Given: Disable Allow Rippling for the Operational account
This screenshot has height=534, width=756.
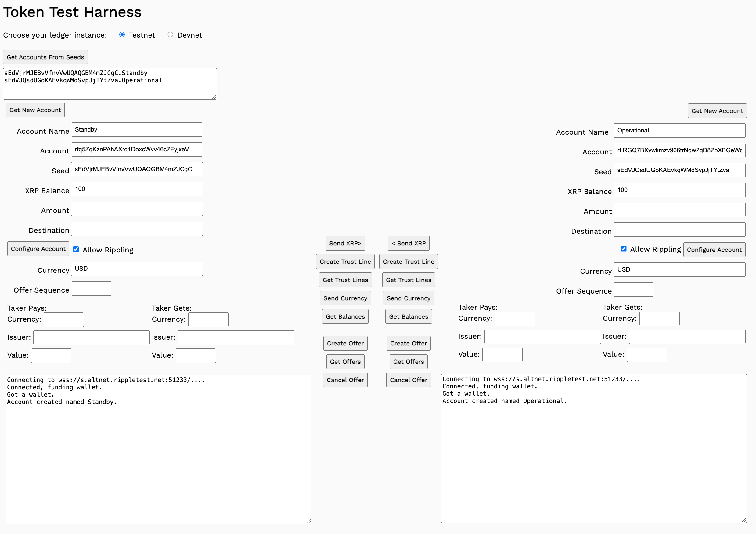Looking at the screenshot, I should point(624,249).
